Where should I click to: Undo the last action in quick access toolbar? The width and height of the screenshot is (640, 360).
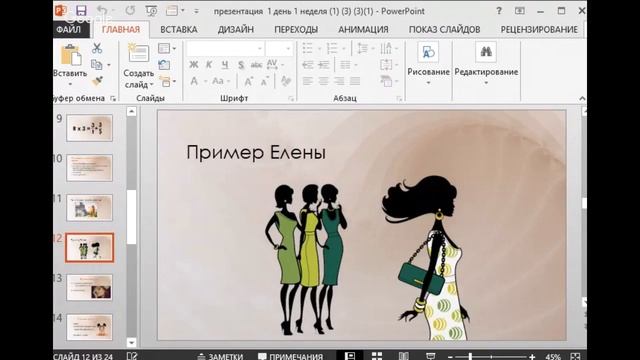click(x=102, y=11)
